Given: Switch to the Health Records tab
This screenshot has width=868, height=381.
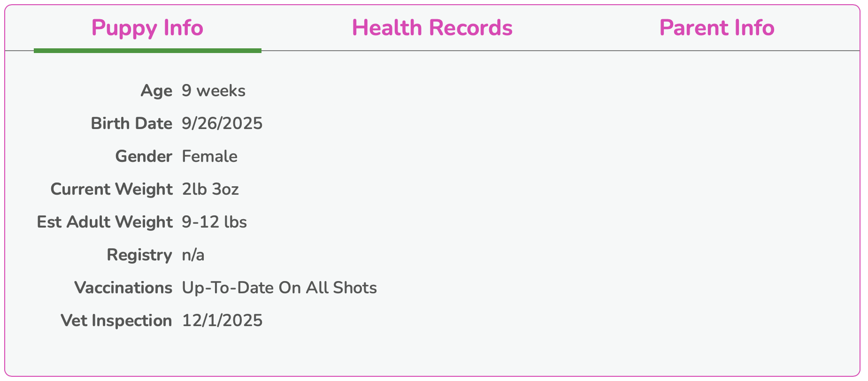Looking at the screenshot, I should (x=432, y=28).
